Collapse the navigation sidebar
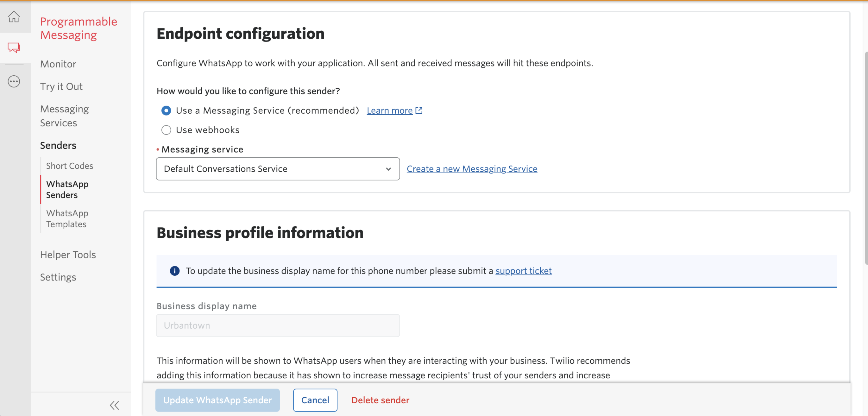 114,406
